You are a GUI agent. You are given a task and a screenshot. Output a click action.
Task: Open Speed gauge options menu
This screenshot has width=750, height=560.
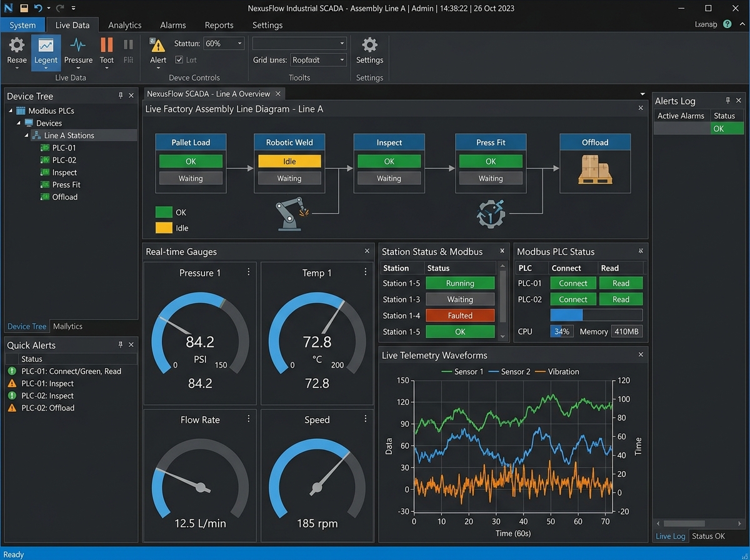coord(366,419)
